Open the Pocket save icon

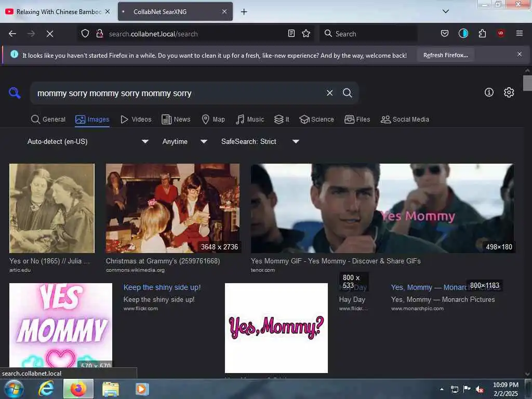click(x=445, y=33)
